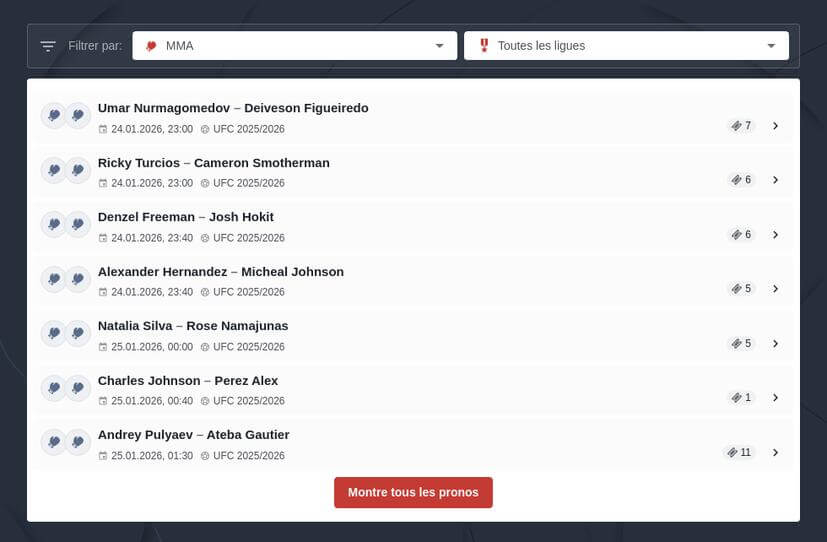
Task: Click the tips badge showing 11
Action: point(739,452)
